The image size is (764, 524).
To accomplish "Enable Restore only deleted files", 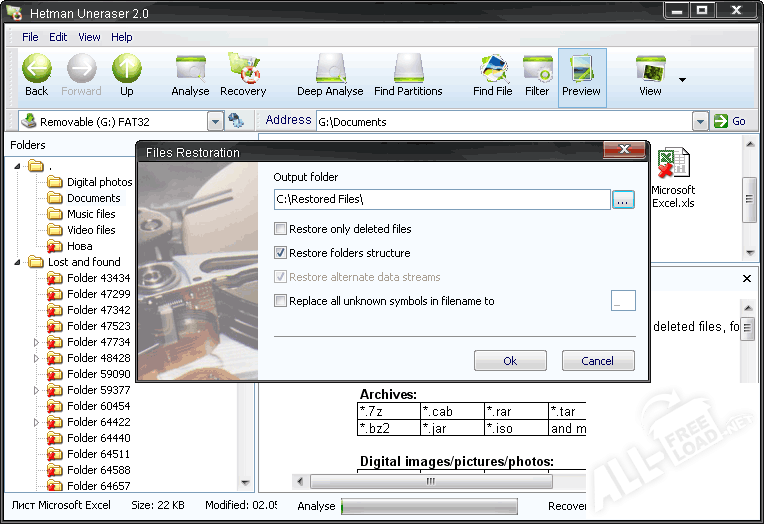I will tap(281, 229).
